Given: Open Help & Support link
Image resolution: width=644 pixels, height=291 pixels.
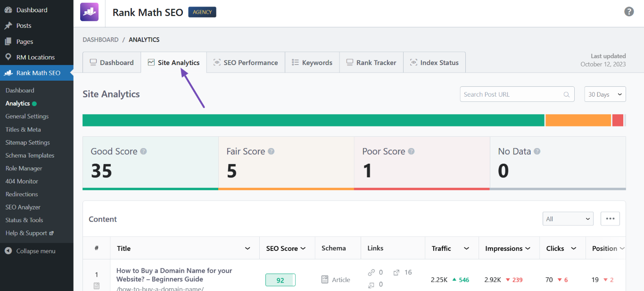Looking at the screenshot, I should [x=29, y=233].
